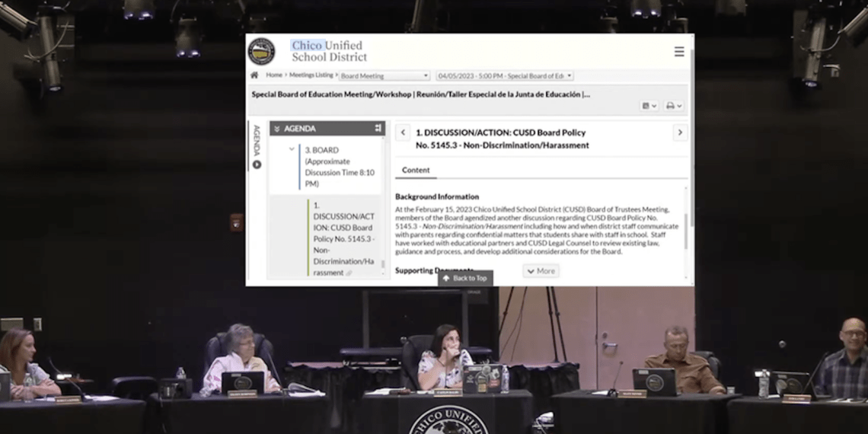Screen dimensions: 868x434
Task: Click the agenda panel pin/dock icon
Action: 378,129
